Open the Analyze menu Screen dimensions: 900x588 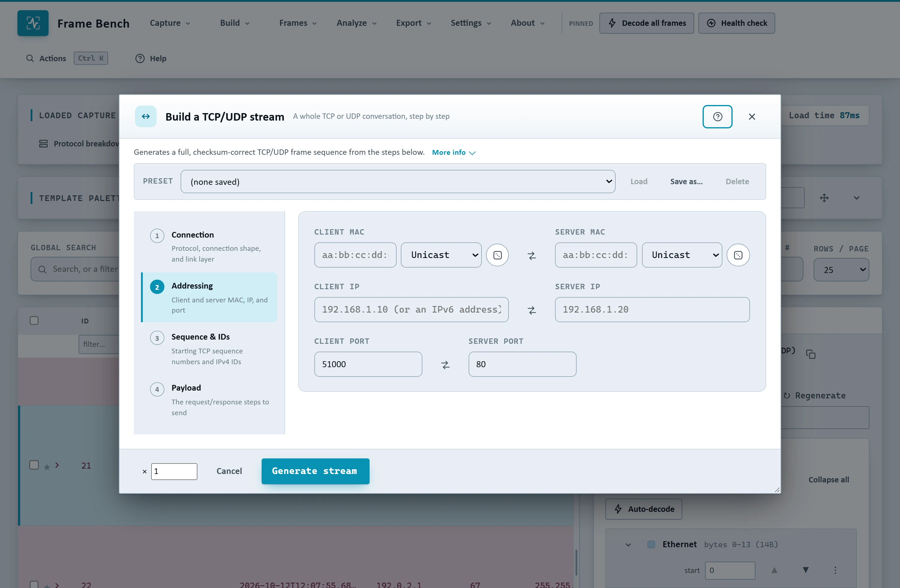(x=356, y=23)
